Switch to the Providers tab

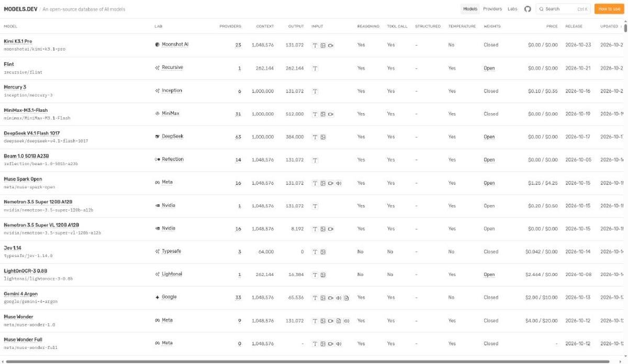(492, 9)
